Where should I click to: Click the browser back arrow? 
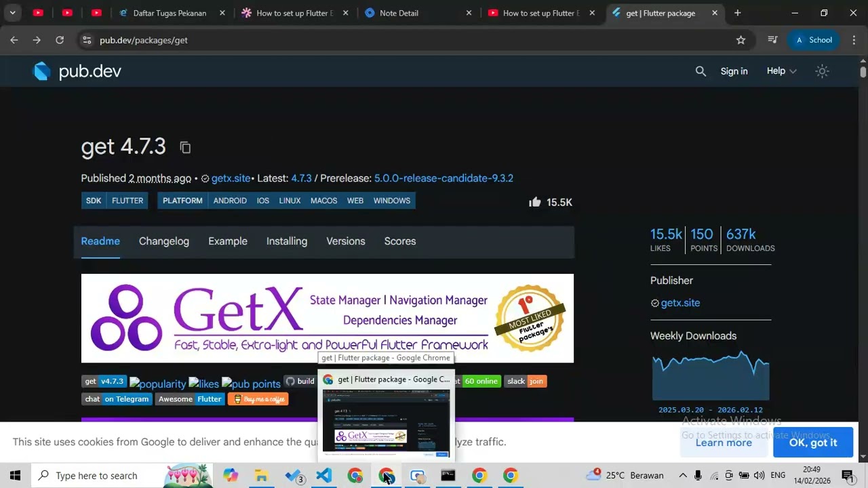coord(14,40)
